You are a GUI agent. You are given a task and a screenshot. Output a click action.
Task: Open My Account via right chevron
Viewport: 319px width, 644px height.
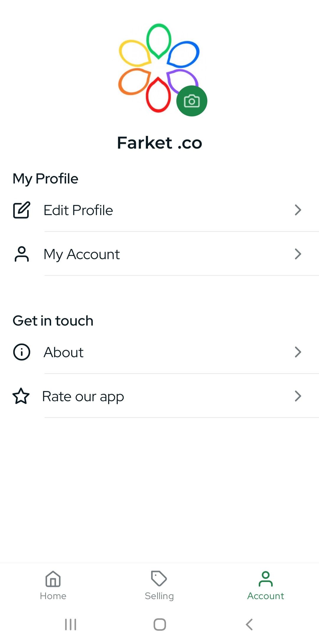pyautogui.click(x=298, y=254)
